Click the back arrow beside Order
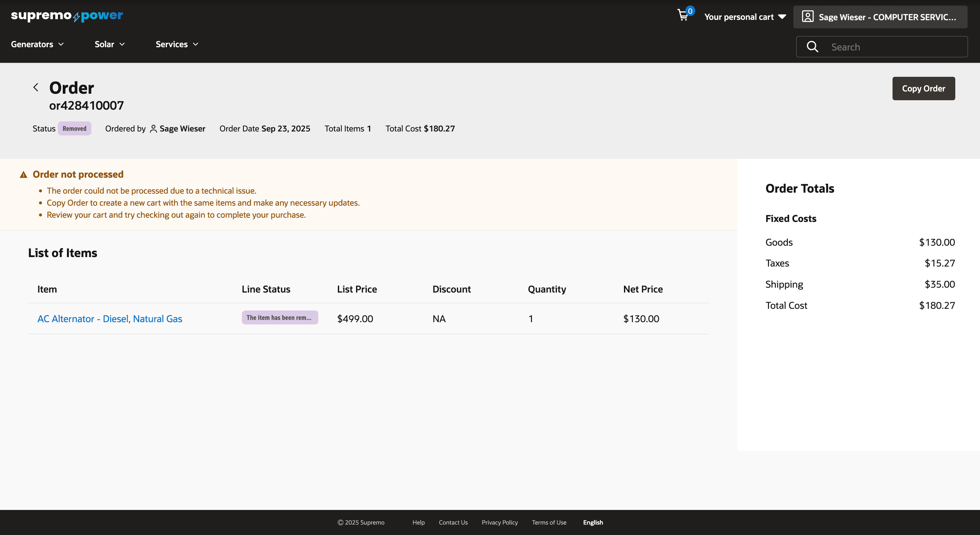 [x=36, y=88]
